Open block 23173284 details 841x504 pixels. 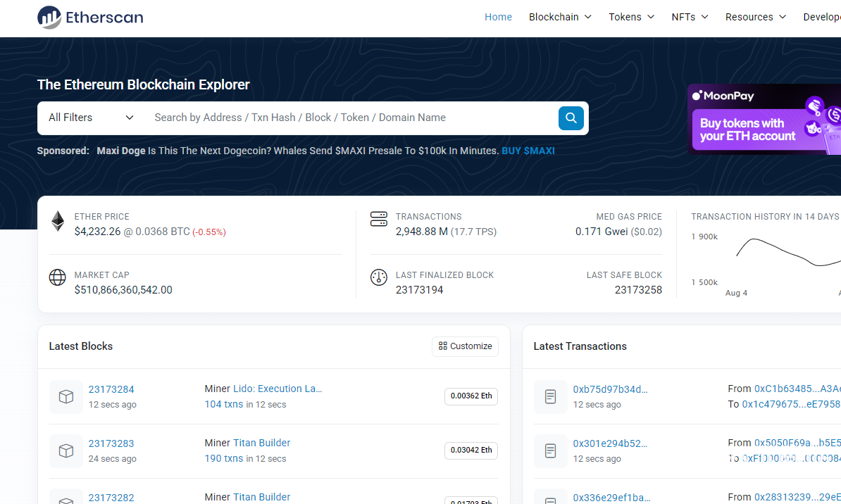coord(111,389)
